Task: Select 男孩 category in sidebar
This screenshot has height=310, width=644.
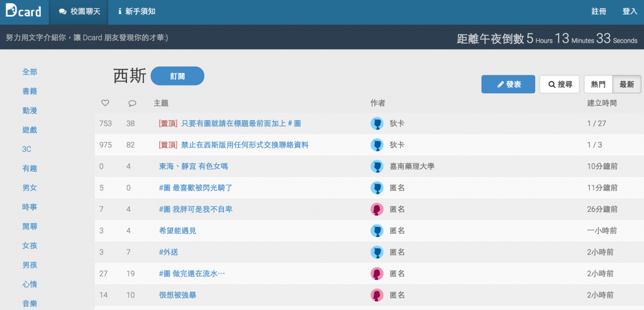Action: click(x=30, y=265)
